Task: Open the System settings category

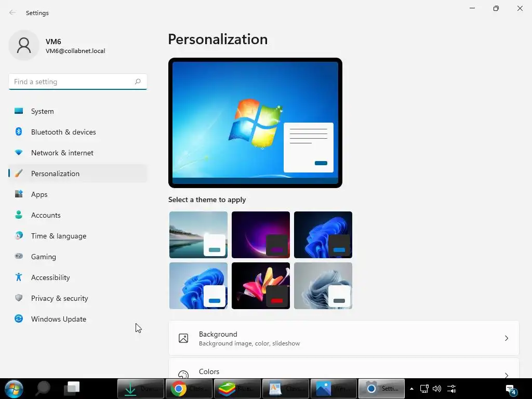Action: [x=78, y=111]
